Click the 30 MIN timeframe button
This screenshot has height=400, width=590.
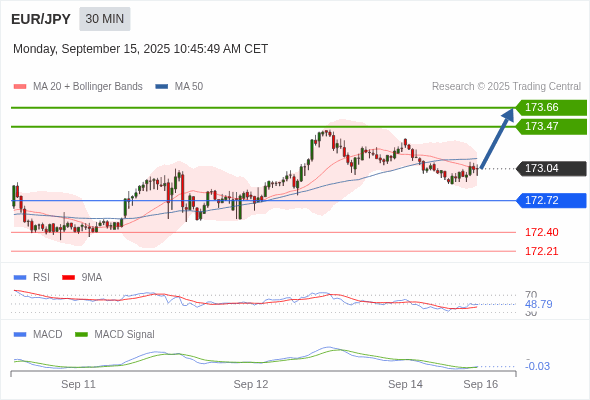coord(105,19)
